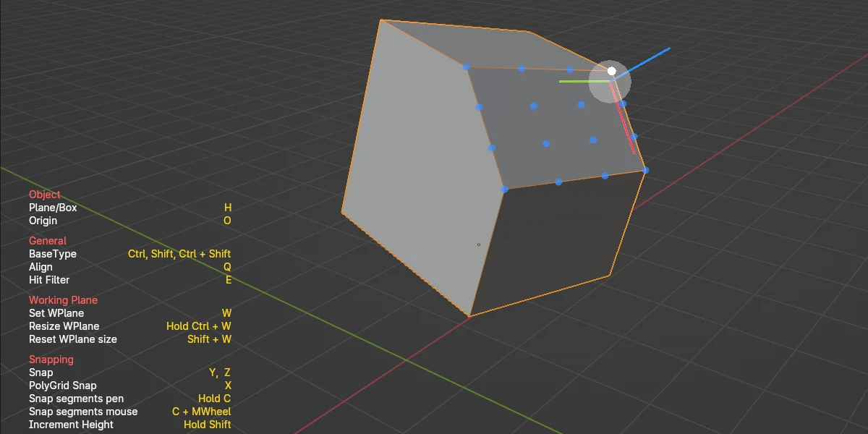Click the Hit Filter entry under General

coord(49,279)
